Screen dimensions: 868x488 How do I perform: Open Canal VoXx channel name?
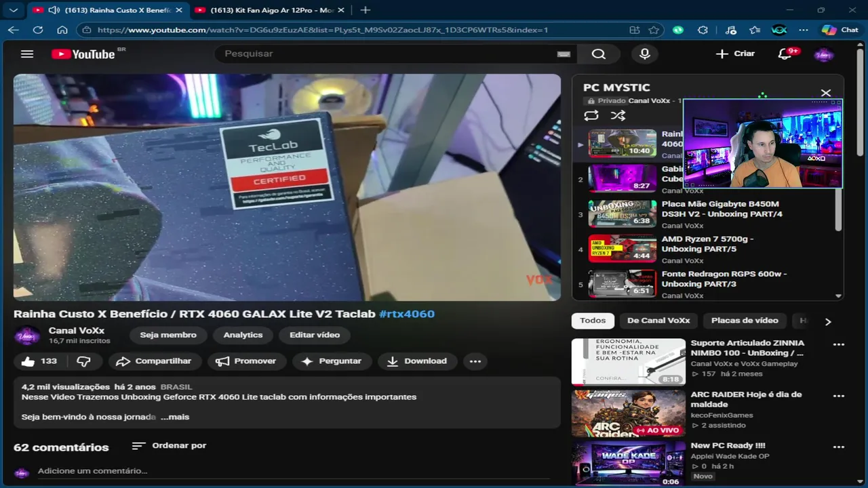(77, 331)
